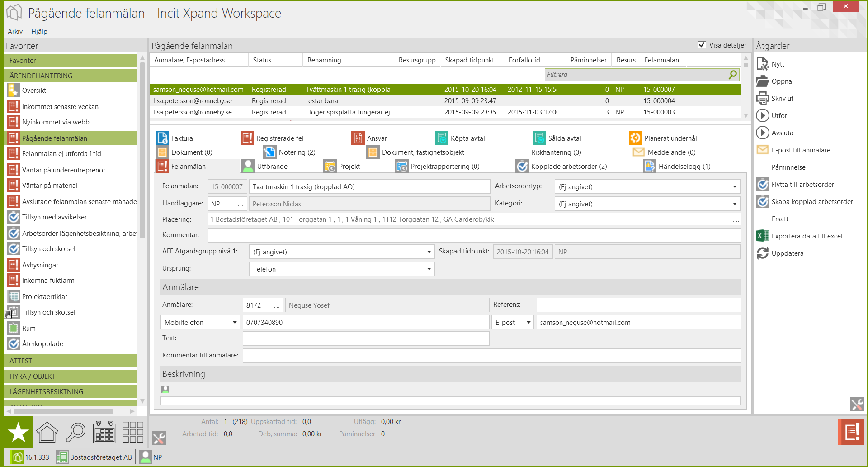The image size is (868, 467).
Task: Click the Home house icon
Action: pyautogui.click(x=47, y=432)
